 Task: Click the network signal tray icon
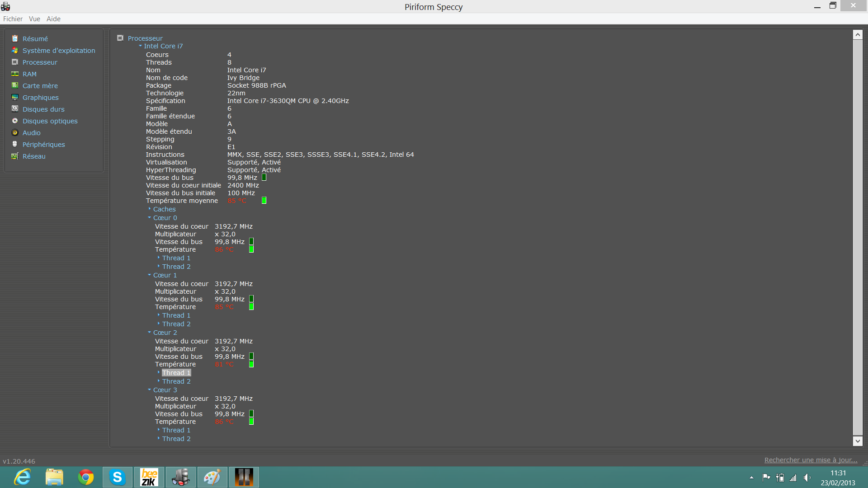[793, 478]
